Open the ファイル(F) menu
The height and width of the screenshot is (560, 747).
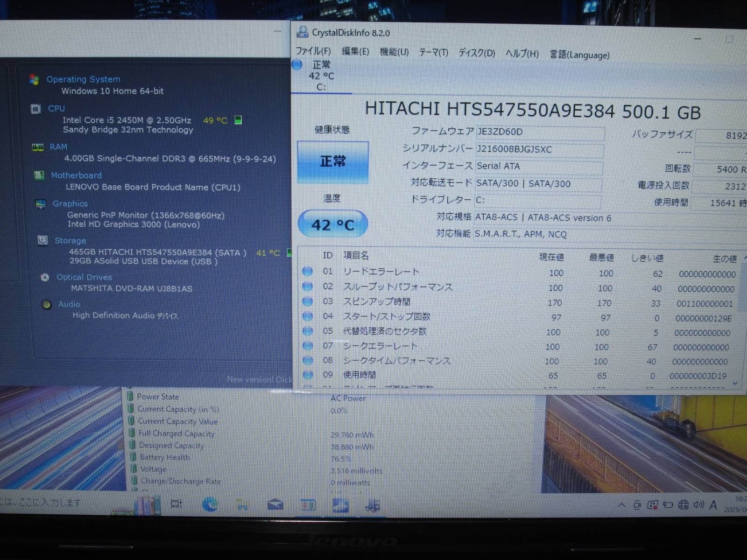(x=313, y=51)
